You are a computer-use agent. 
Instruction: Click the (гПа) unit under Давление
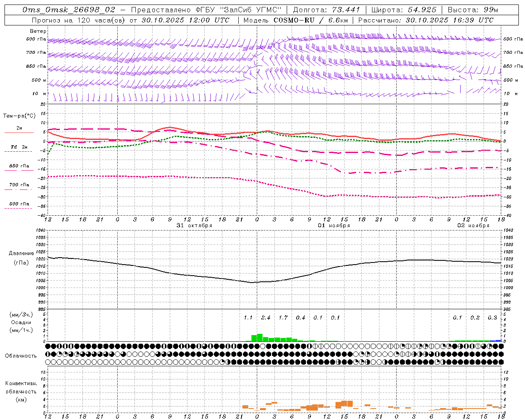tap(21, 263)
